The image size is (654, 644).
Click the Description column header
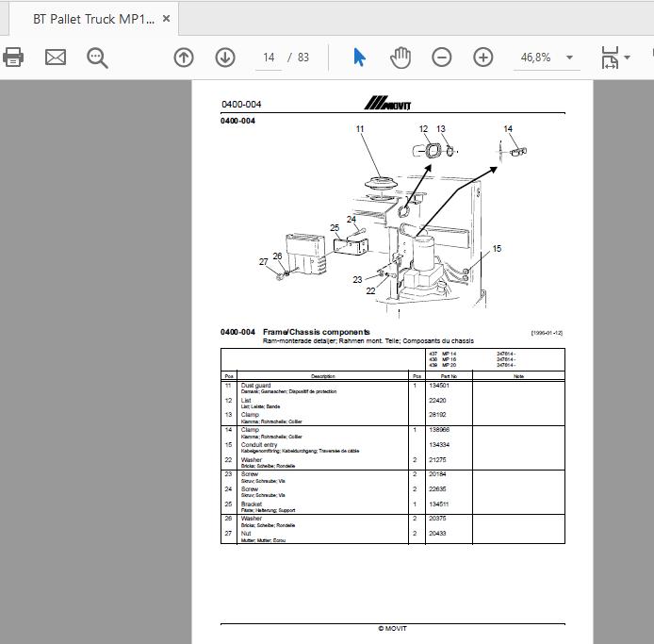(323, 376)
